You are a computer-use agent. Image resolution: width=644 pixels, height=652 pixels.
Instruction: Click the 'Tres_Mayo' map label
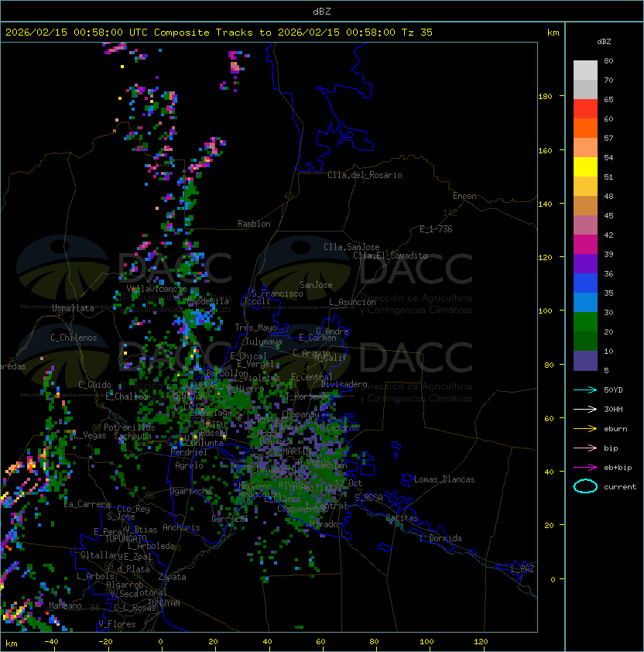[255, 328]
